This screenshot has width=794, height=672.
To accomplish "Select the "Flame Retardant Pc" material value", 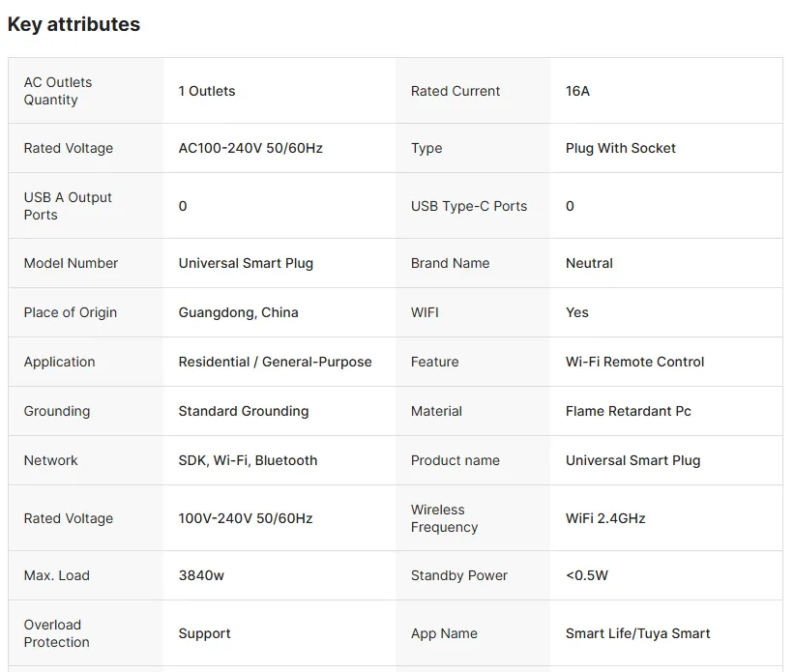I will coord(628,411).
